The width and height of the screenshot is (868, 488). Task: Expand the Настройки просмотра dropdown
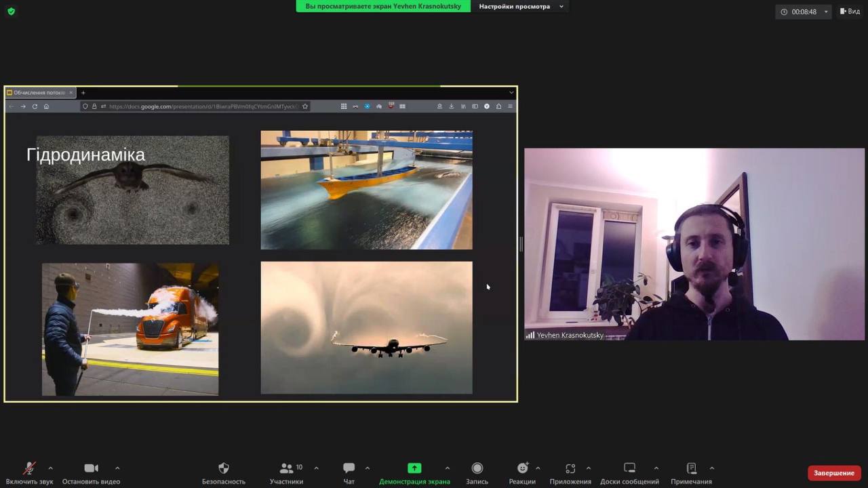[521, 7]
